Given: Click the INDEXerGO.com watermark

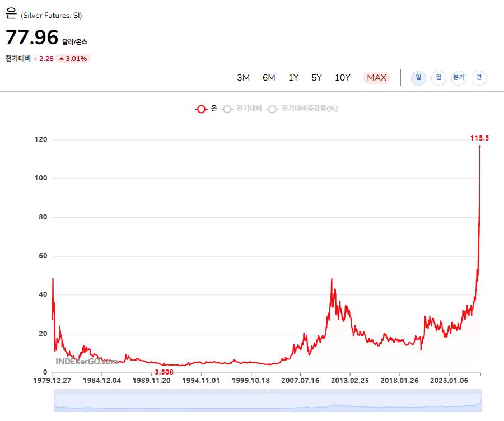Looking at the screenshot, I should coord(86,362).
